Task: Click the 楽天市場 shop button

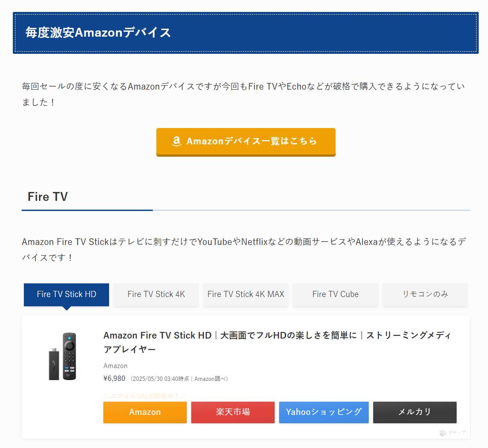Action: 233,412
